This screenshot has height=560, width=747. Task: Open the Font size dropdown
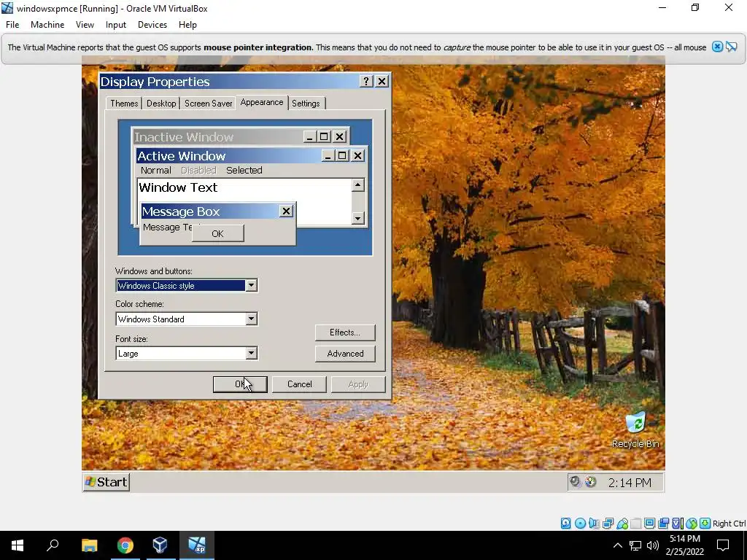pyautogui.click(x=251, y=354)
